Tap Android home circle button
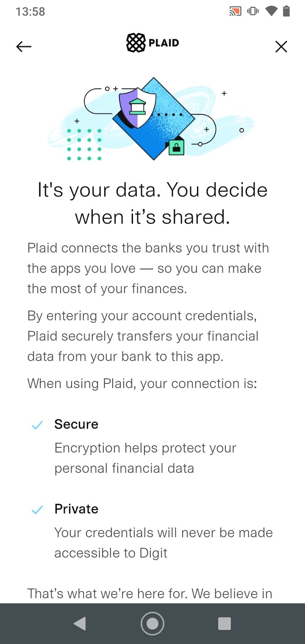Image resolution: width=305 pixels, height=644 pixels. tap(152, 624)
